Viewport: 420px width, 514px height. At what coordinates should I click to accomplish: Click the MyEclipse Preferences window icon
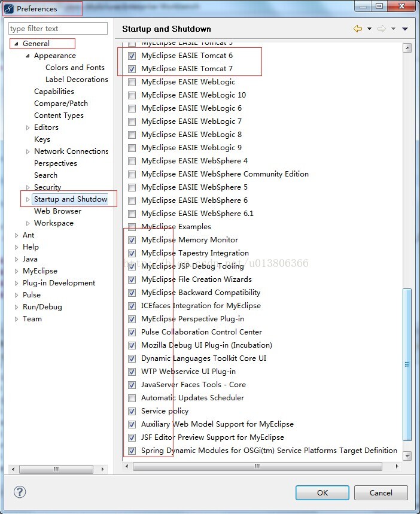tap(9, 8)
